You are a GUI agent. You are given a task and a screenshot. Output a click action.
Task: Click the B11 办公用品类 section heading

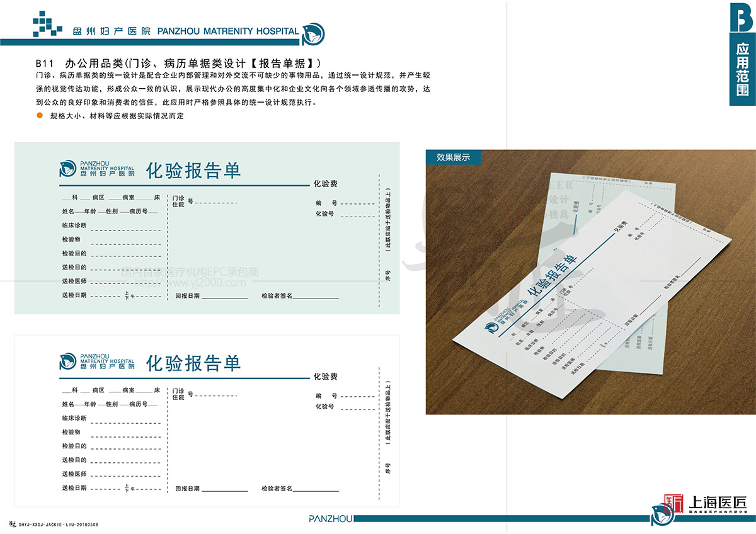[x=180, y=64]
